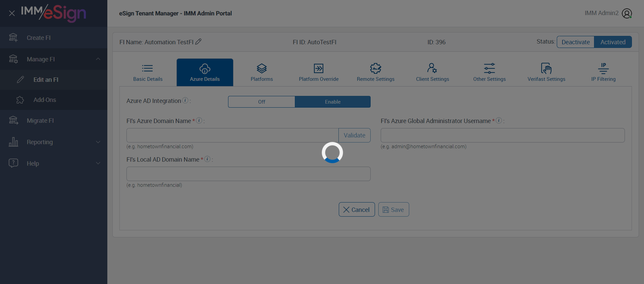The image size is (644, 284).
Task: Show info for Azure Global Administrator Username
Action: (x=499, y=120)
